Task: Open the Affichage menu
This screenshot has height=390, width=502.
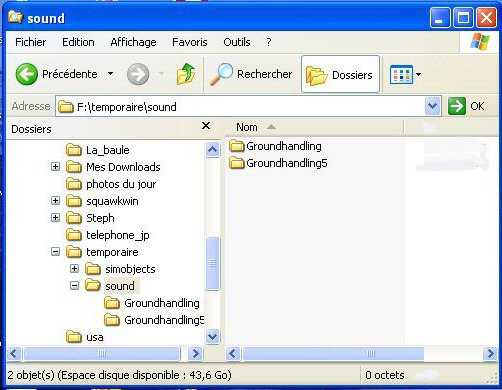Action: 133,42
